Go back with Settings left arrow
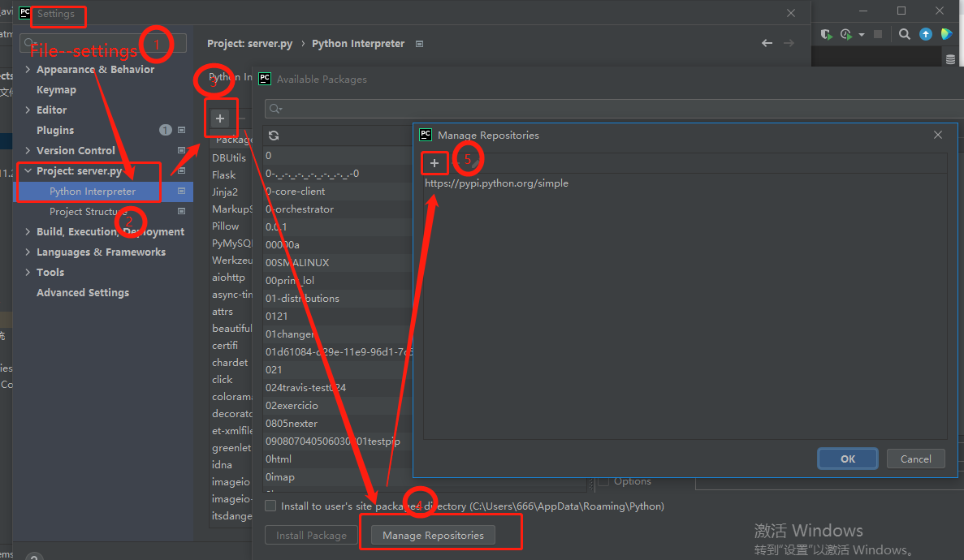 click(x=767, y=43)
